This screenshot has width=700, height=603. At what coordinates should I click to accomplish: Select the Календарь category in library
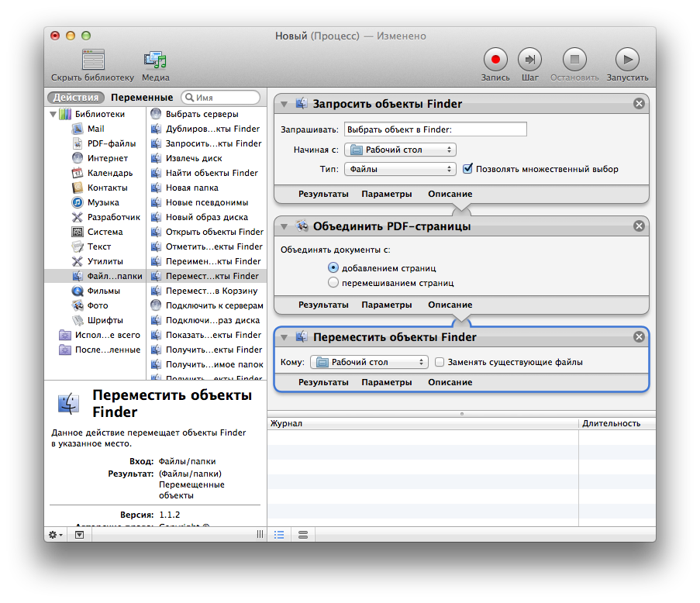[109, 173]
